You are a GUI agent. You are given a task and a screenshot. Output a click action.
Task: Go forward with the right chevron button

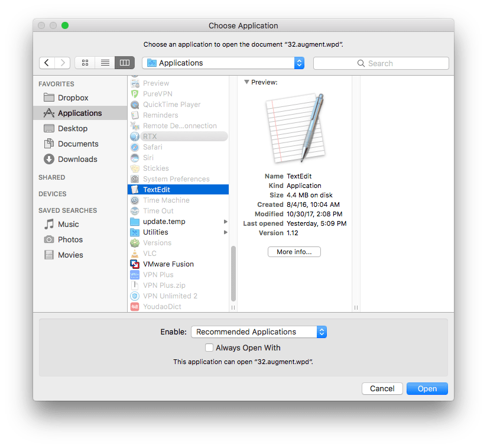point(63,63)
